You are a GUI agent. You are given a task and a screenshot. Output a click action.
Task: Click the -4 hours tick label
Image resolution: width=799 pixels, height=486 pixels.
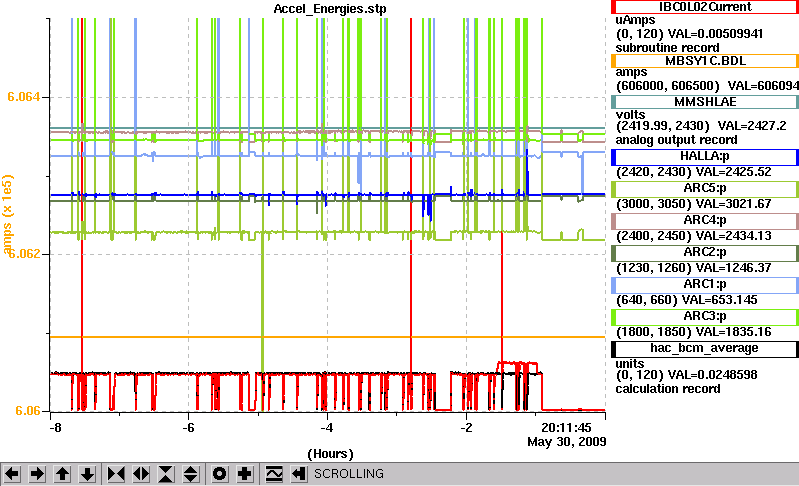click(x=327, y=427)
